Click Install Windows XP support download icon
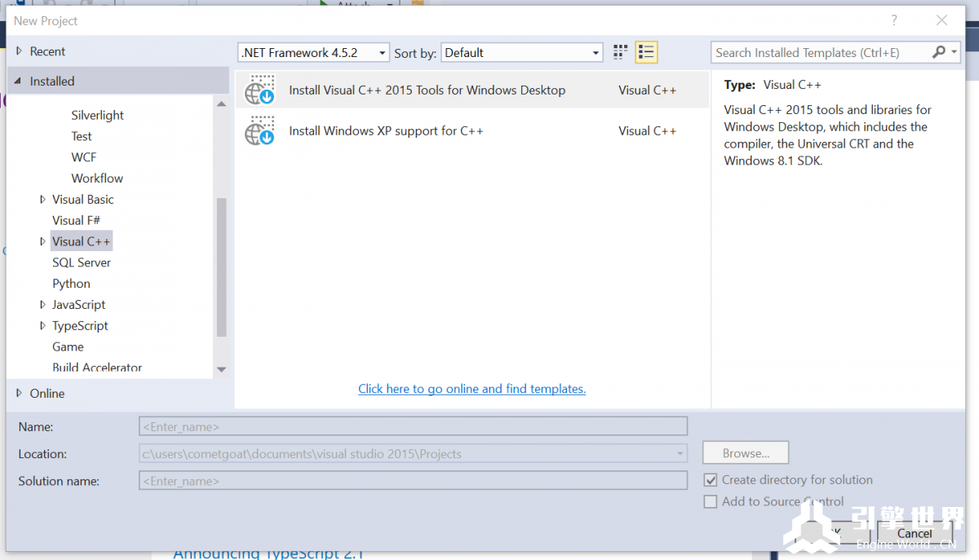 pos(260,130)
